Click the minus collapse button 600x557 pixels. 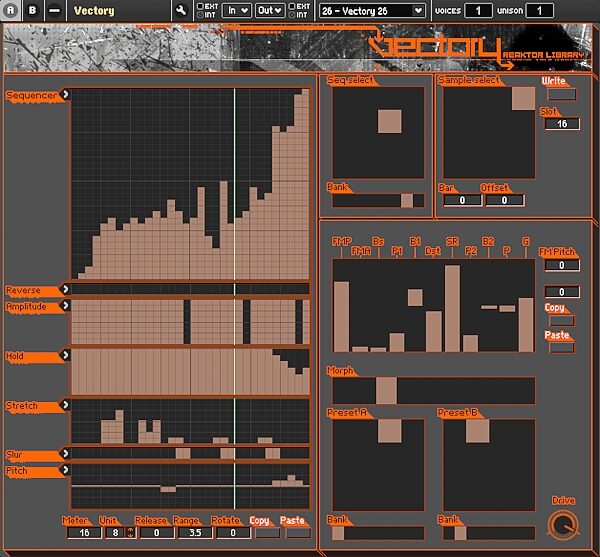point(54,10)
